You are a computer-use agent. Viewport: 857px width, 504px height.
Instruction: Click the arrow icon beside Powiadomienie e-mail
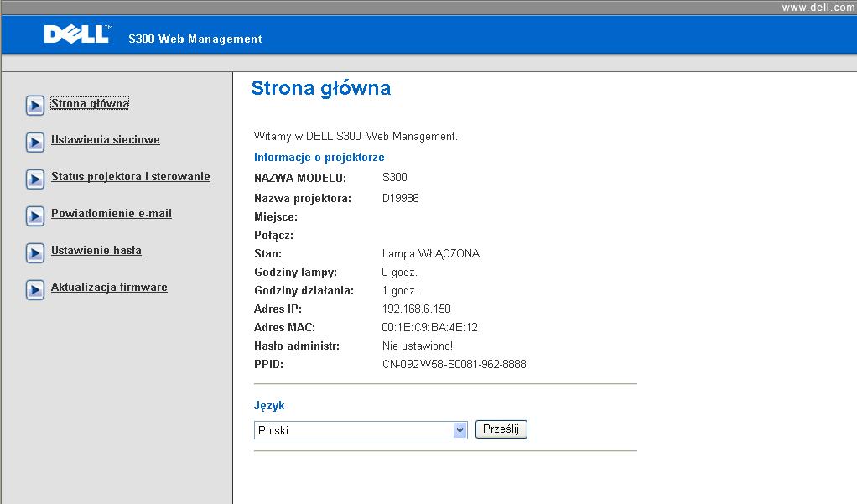point(35,216)
